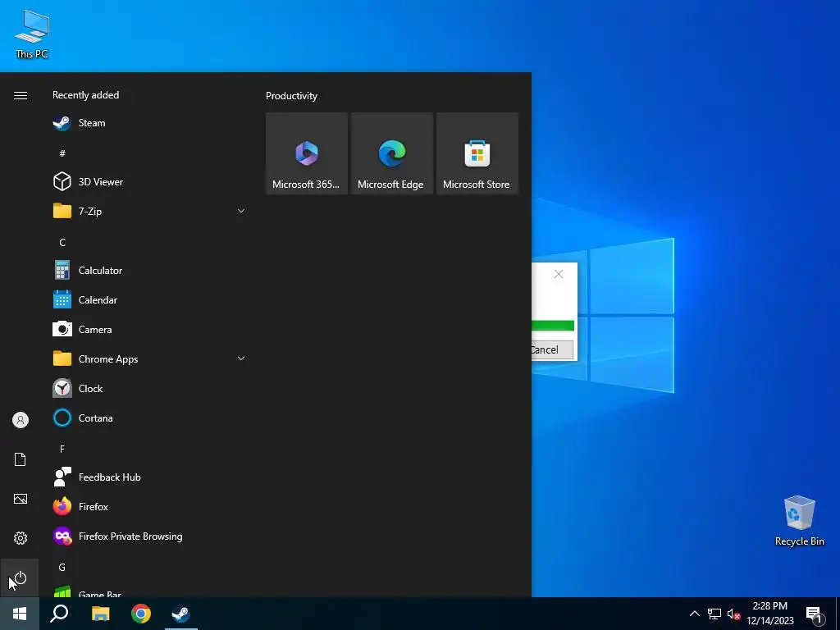
Task: Open the Documents shortcut in Start sidebar
Action: pyautogui.click(x=21, y=459)
